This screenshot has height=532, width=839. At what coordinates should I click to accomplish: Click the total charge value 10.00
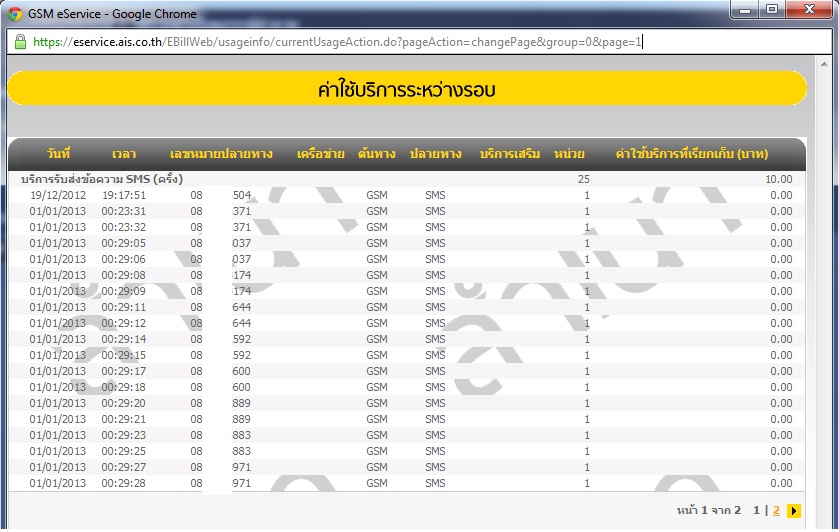pos(779,179)
